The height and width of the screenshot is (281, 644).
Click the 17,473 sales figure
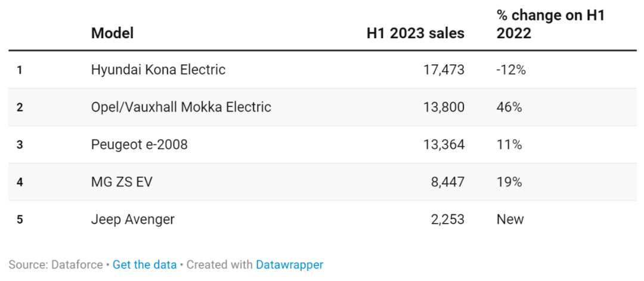click(x=444, y=70)
